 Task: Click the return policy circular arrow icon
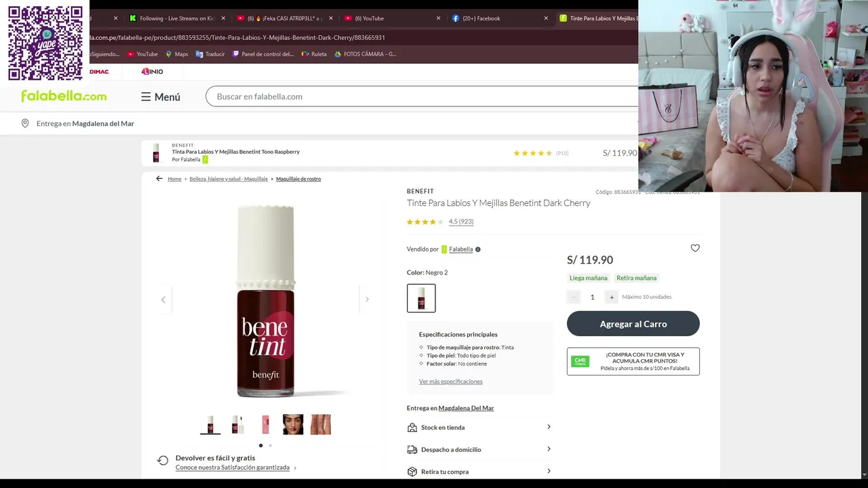(x=163, y=460)
